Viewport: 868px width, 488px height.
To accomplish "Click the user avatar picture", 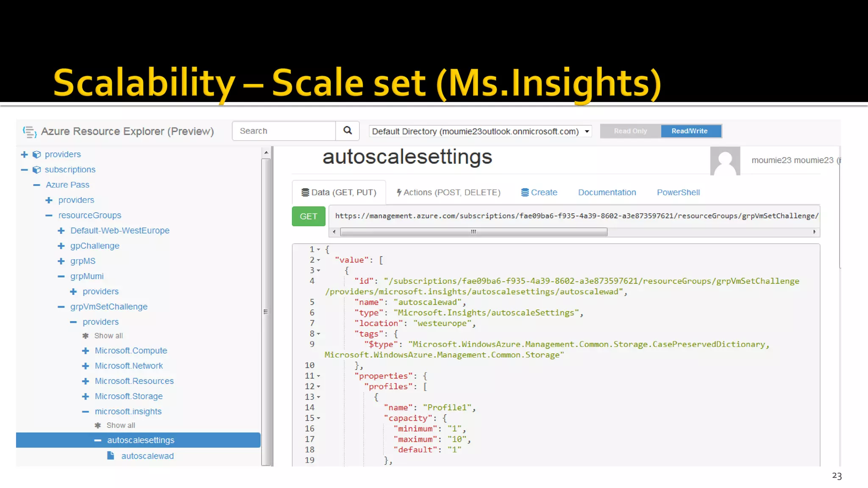I will pyautogui.click(x=725, y=161).
